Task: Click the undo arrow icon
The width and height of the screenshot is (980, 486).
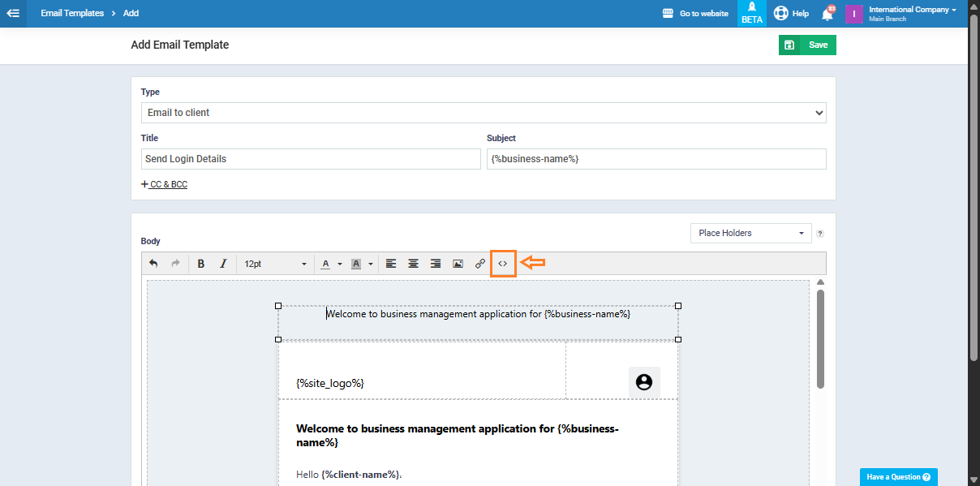Action: click(x=153, y=264)
